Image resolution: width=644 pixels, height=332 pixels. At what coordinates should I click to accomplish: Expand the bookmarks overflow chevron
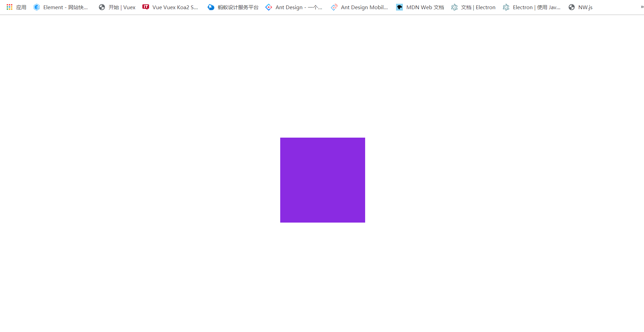pyautogui.click(x=642, y=7)
